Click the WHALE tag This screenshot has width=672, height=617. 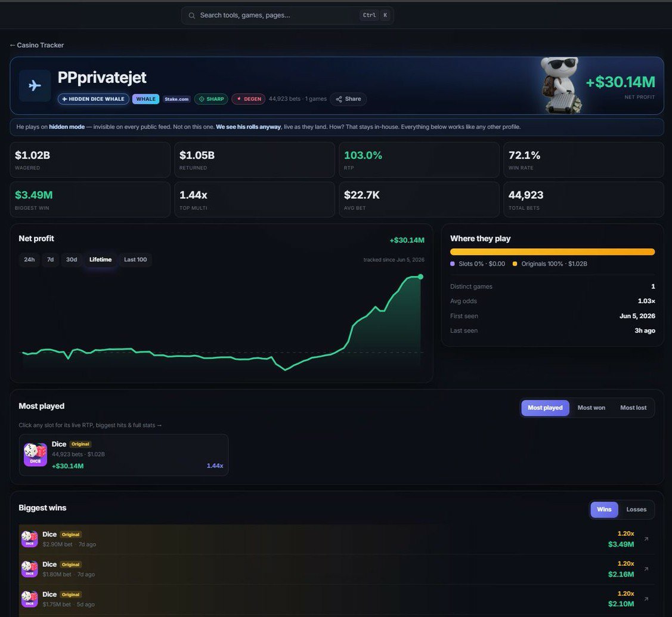(x=145, y=99)
